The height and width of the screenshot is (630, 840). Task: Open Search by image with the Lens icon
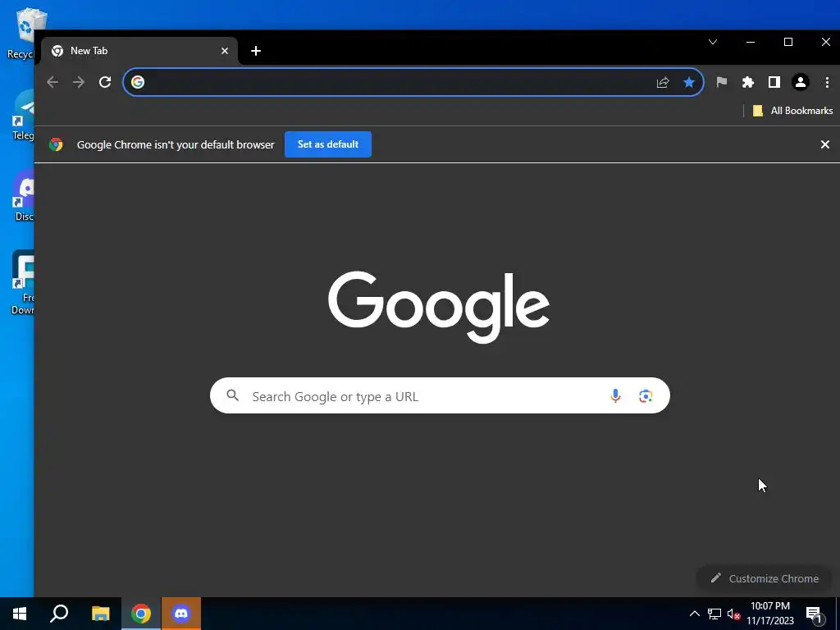pyautogui.click(x=646, y=396)
